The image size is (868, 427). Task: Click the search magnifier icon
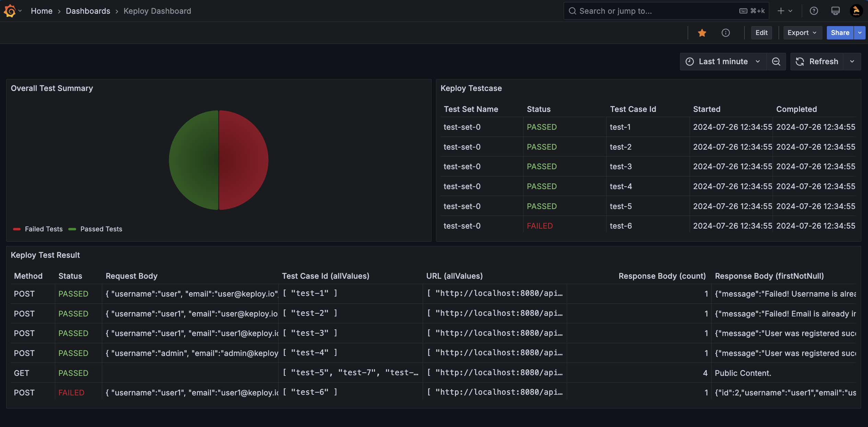572,11
